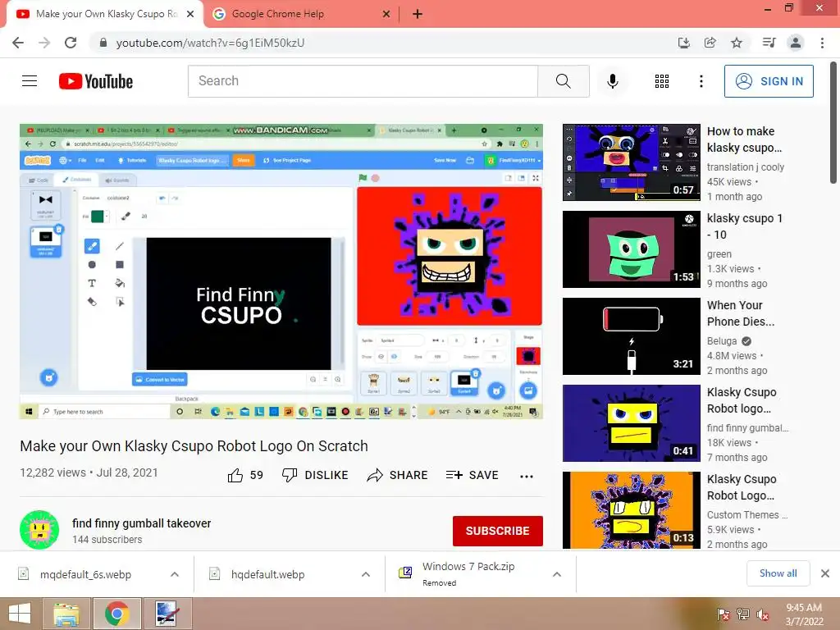Close the Make your Own Klasky Csupo tab
The height and width of the screenshot is (630, 840).
point(190,14)
